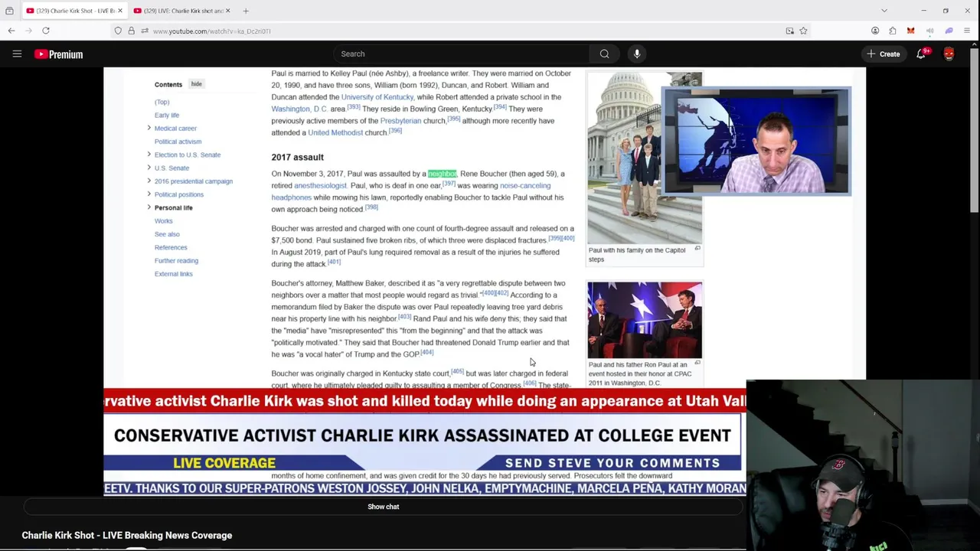980x551 pixels.
Task: Click the green-highlighted 'neighbor' word
Action: tap(443, 174)
